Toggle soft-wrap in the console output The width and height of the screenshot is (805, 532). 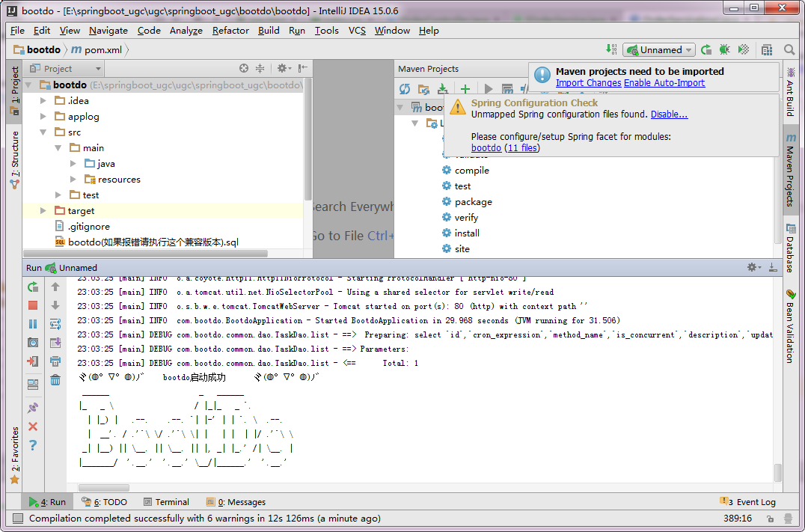[55, 324]
